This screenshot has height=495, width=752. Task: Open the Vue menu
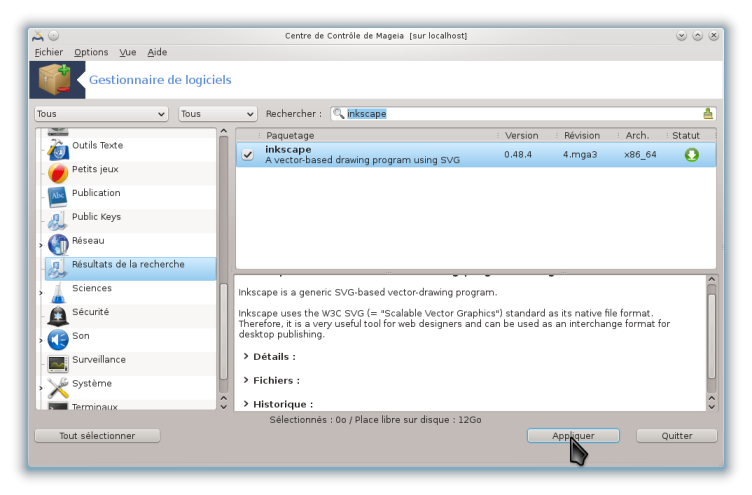(x=128, y=52)
